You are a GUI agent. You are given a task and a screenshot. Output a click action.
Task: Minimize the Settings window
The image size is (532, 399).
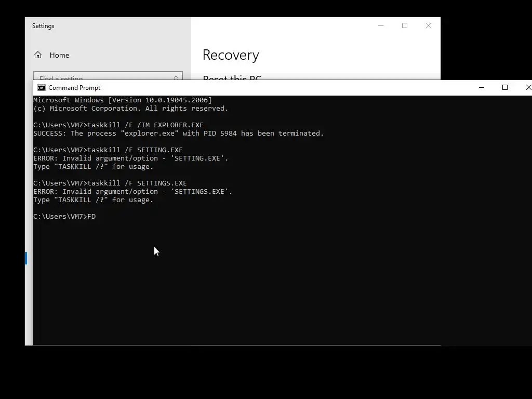(x=381, y=26)
